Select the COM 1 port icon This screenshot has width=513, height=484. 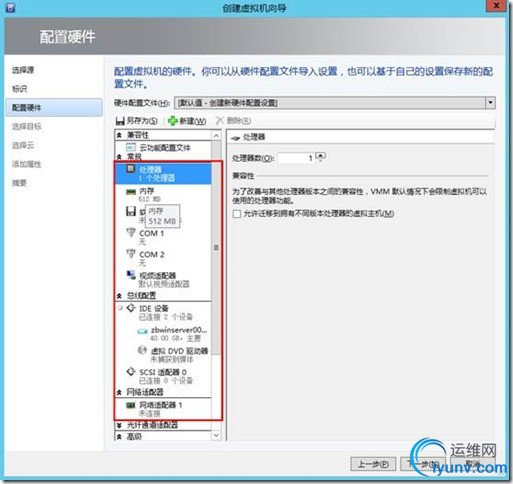tap(131, 232)
